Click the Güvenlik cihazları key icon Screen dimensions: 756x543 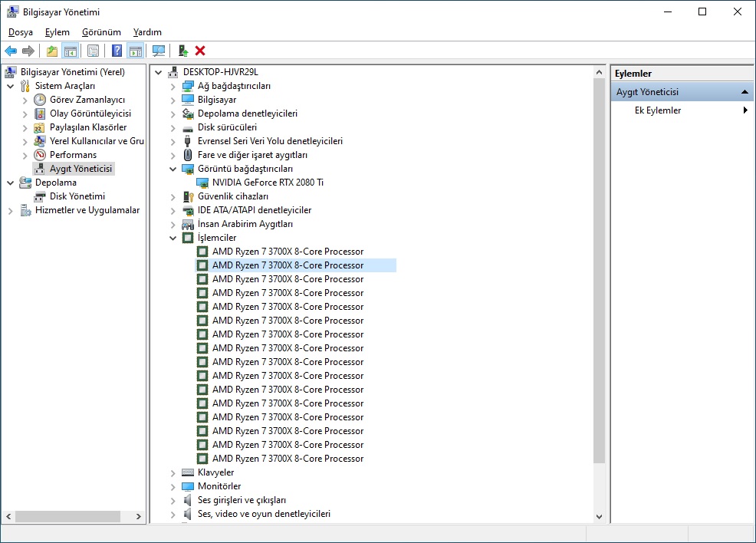coord(188,196)
